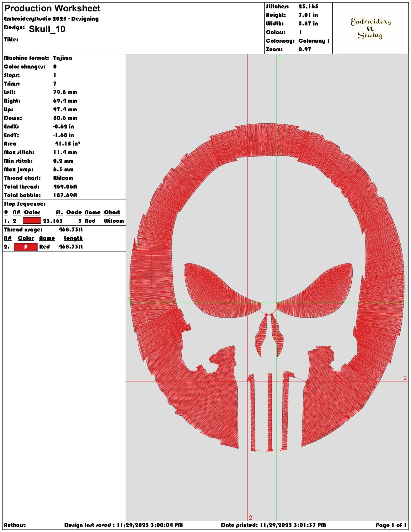Viewport: 411px width, 532px height.
Task: Click the Production Worksheet heading
Action: [x=52, y=9]
